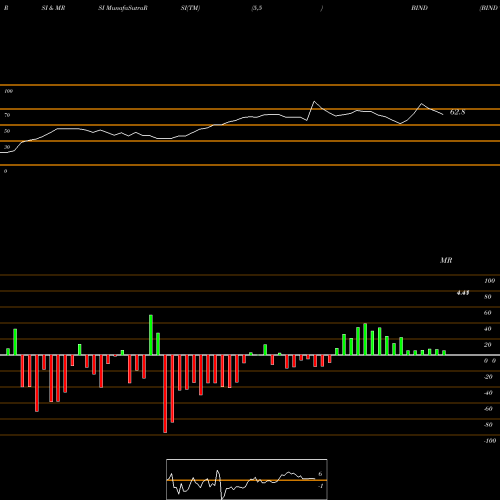Click the -1 label in mini chart
This screenshot has height=500, width=500.
pyautogui.click(x=320, y=486)
